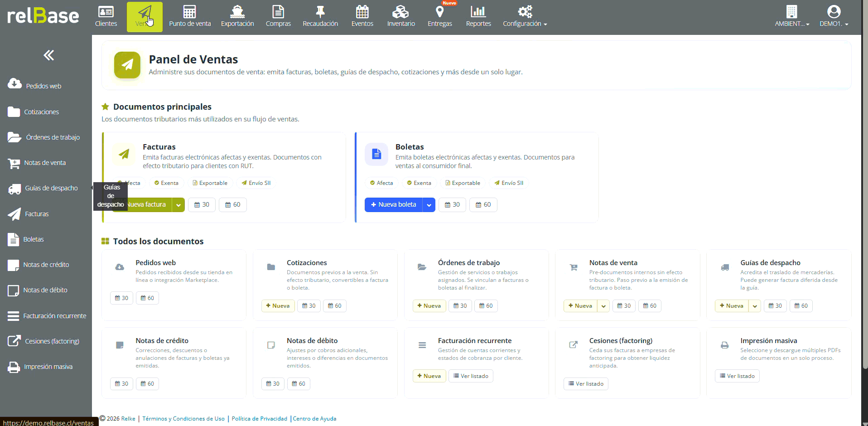This screenshot has height=426, width=868.
Task: Click the Cesiones (factoring) sidebar icon
Action: pos(14,341)
